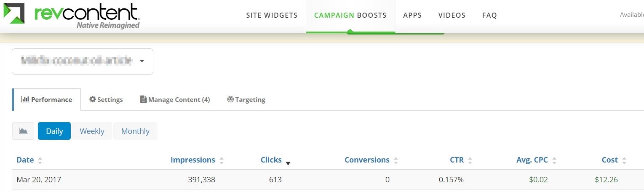The width and height of the screenshot is (644, 192).
Task: Open the Settings tab
Action: 106,100
